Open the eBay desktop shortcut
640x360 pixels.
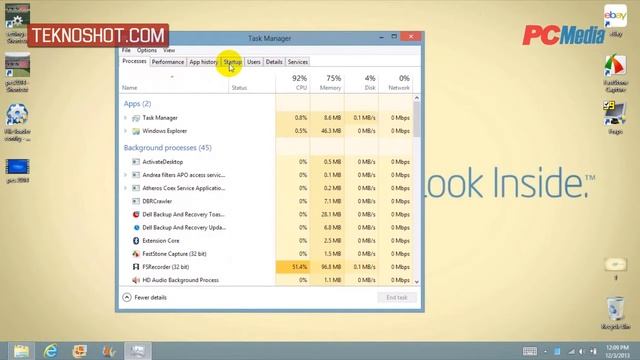click(x=616, y=21)
